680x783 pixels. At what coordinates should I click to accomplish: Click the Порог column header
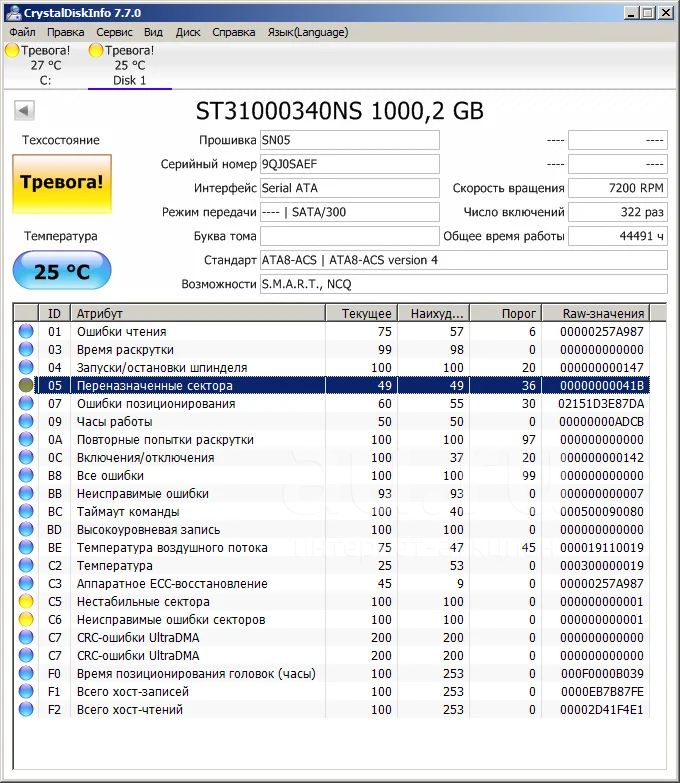(506, 313)
